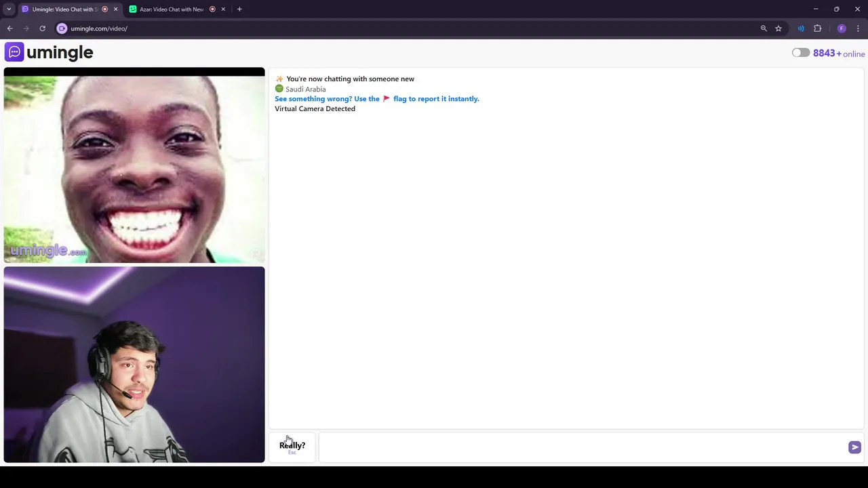
Task: Expand the tab search dropdown arrow
Action: pos(9,9)
